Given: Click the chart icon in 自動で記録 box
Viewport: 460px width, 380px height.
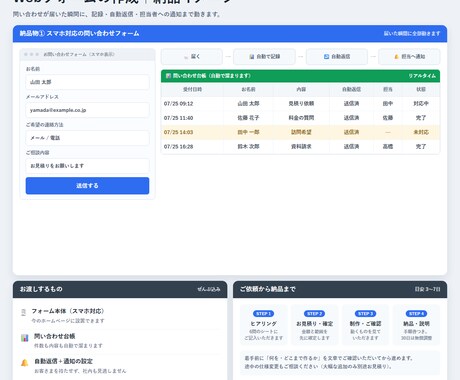Looking at the screenshot, I should [252, 57].
